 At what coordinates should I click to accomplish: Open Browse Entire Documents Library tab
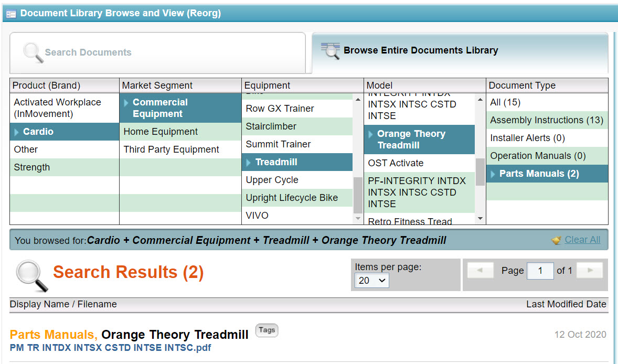[x=460, y=53]
